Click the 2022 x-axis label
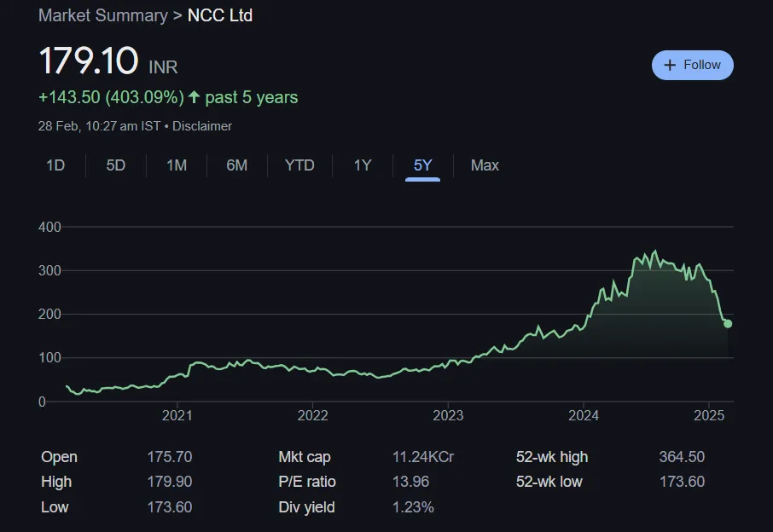The height and width of the screenshot is (532, 773). pyautogui.click(x=312, y=415)
